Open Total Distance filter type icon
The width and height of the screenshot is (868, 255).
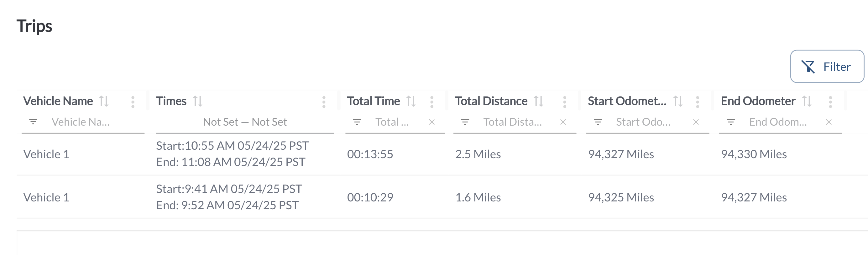(465, 122)
